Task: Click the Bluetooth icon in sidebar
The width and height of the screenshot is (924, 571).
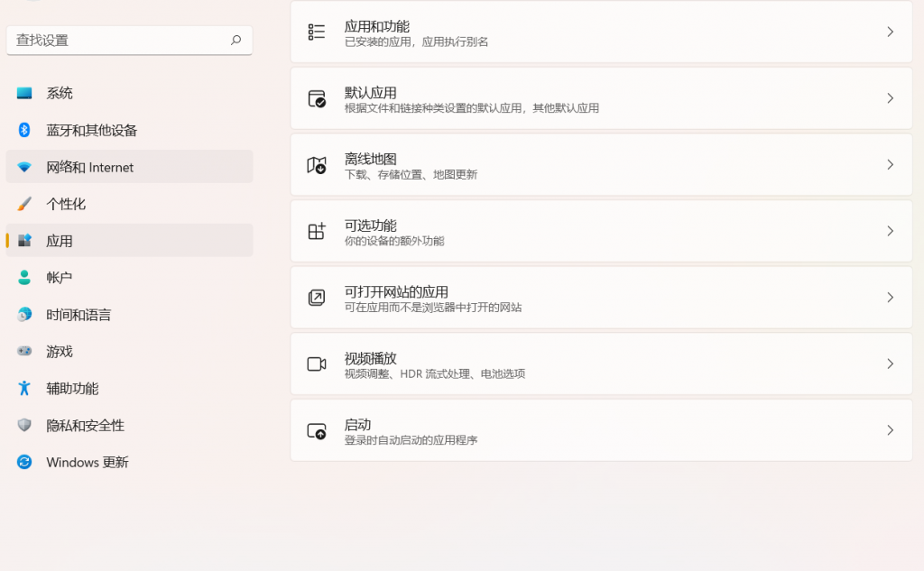Action: (x=24, y=130)
